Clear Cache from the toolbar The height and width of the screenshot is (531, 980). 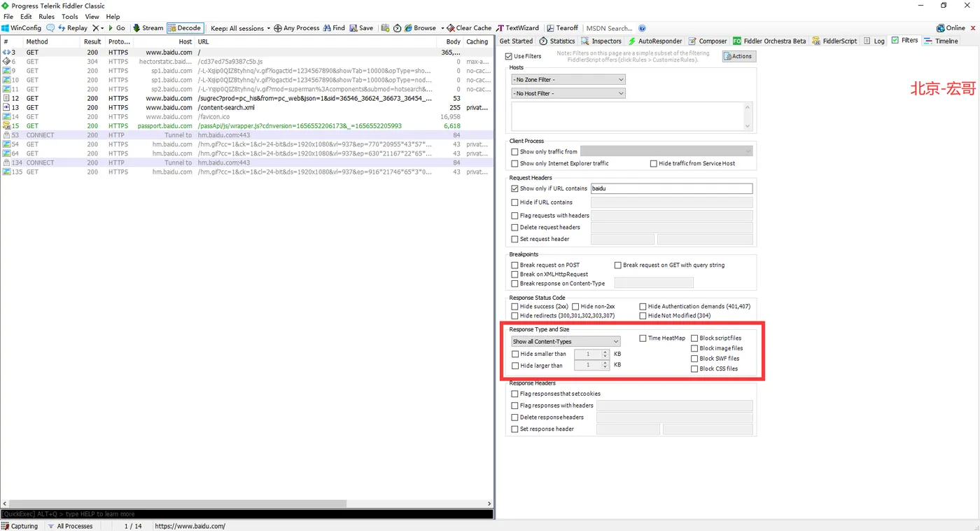pos(469,28)
